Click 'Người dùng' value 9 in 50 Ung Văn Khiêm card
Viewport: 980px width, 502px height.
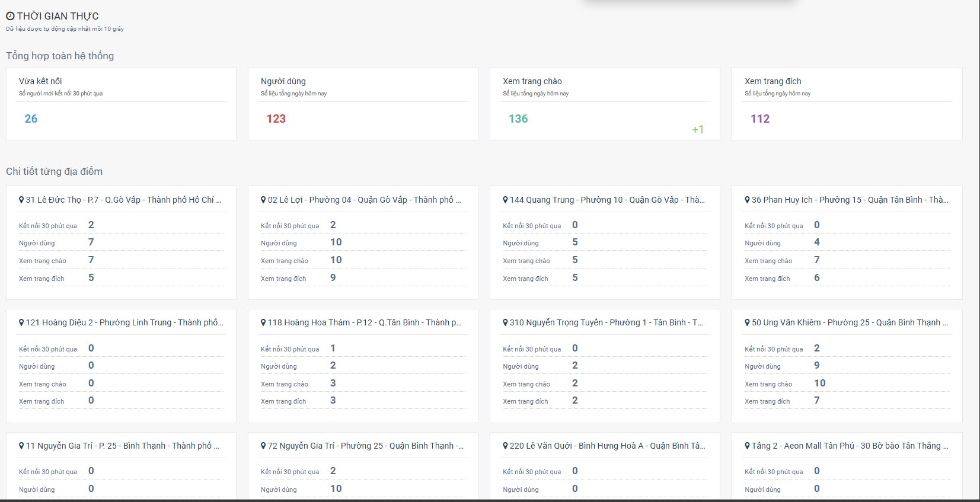[x=817, y=365]
